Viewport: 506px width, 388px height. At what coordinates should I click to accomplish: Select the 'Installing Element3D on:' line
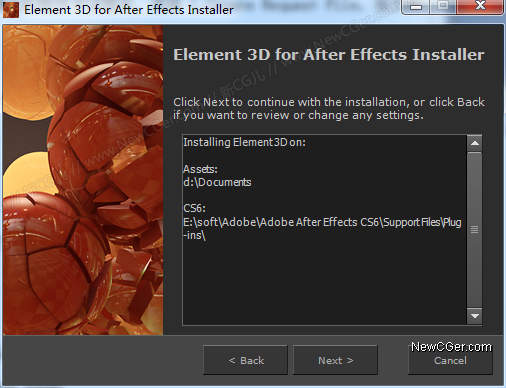(244, 142)
